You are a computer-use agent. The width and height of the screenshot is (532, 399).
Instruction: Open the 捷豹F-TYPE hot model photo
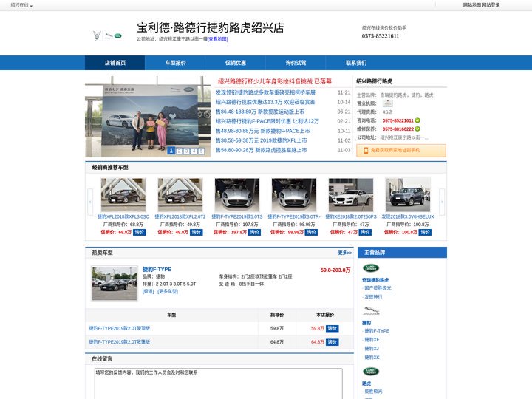click(115, 284)
